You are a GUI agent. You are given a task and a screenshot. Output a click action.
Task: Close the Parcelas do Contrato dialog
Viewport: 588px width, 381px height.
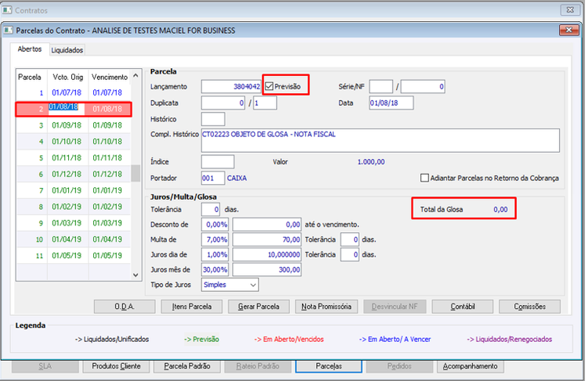tap(569, 30)
